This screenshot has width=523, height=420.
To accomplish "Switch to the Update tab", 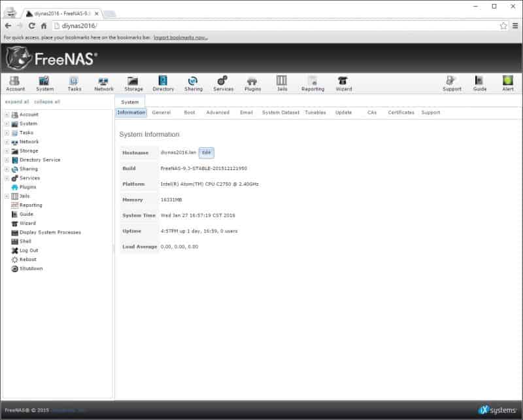I will point(343,113).
